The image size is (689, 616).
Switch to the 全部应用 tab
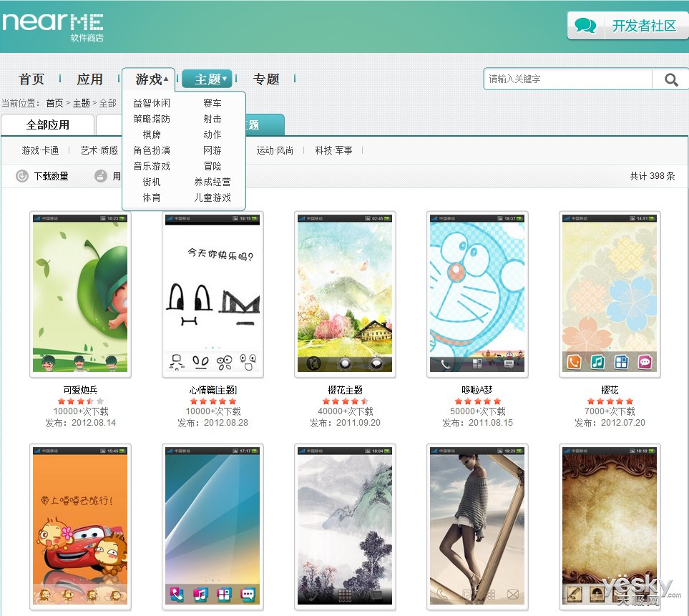[x=48, y=124]
